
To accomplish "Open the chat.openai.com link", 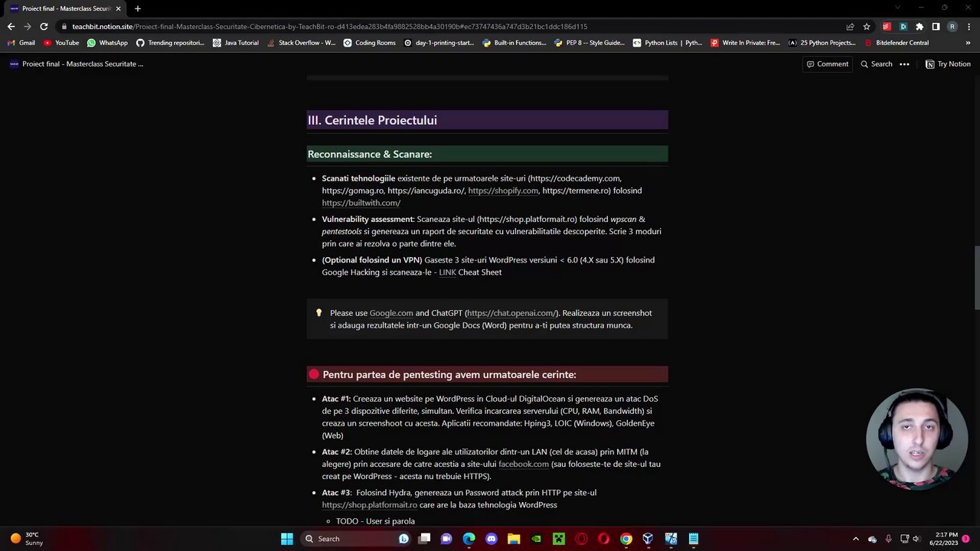I will 511,313.
